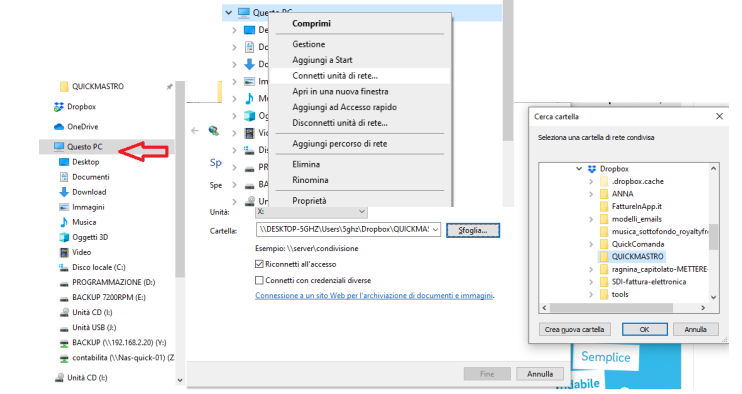Screen dimensions: 742x394
Task: Click the Dropbox icon in left navigation pane
Action: tap(59, 107)
